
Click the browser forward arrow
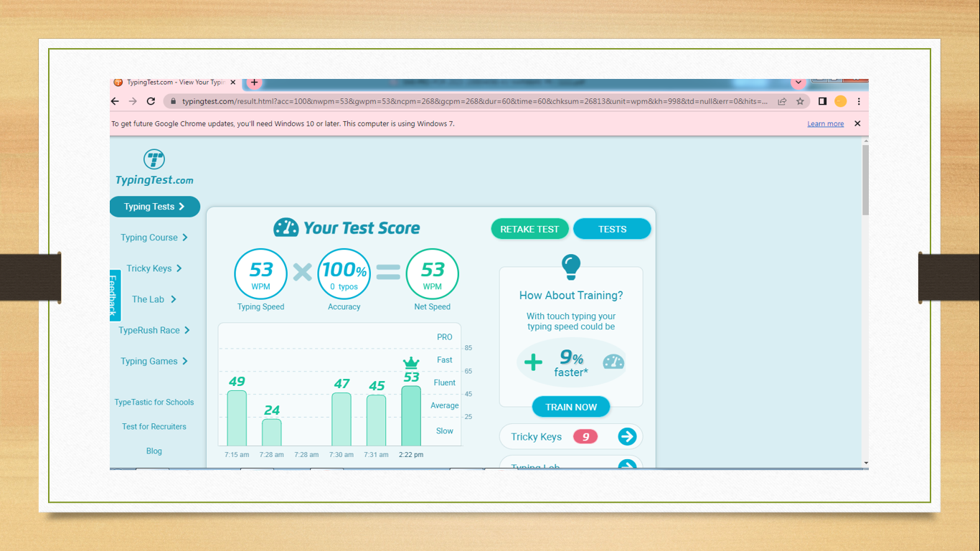tap(133, 101)
